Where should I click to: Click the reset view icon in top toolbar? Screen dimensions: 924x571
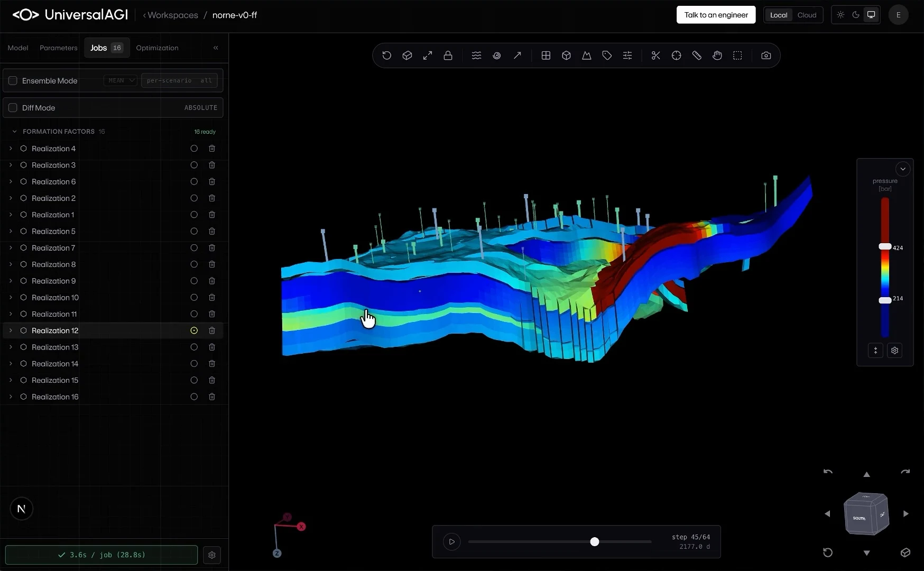[386, 56]
